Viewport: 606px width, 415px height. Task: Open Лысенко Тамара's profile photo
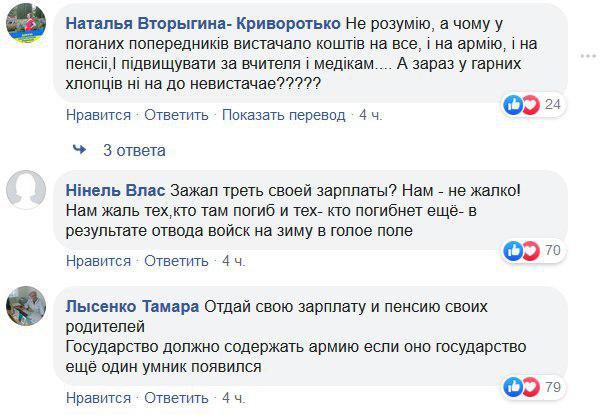coord(27,304)
